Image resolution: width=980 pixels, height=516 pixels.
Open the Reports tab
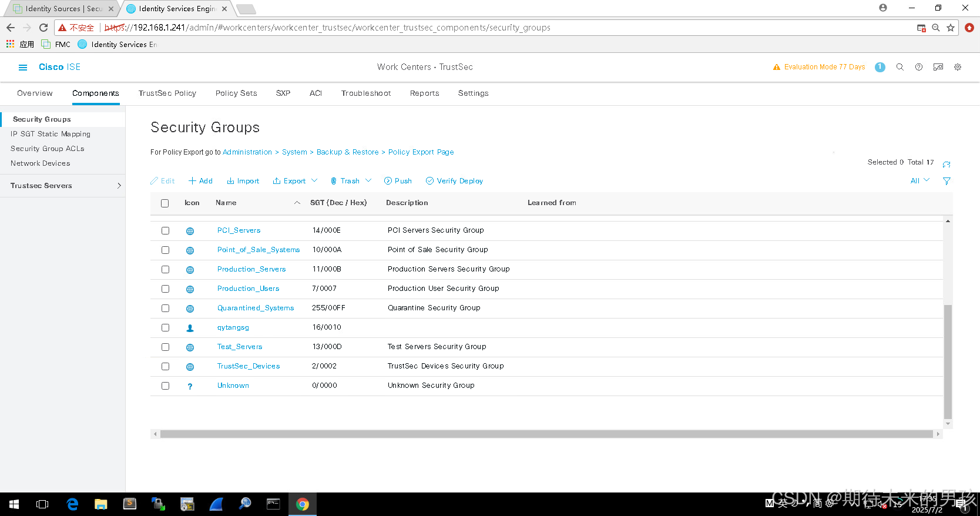425,93
